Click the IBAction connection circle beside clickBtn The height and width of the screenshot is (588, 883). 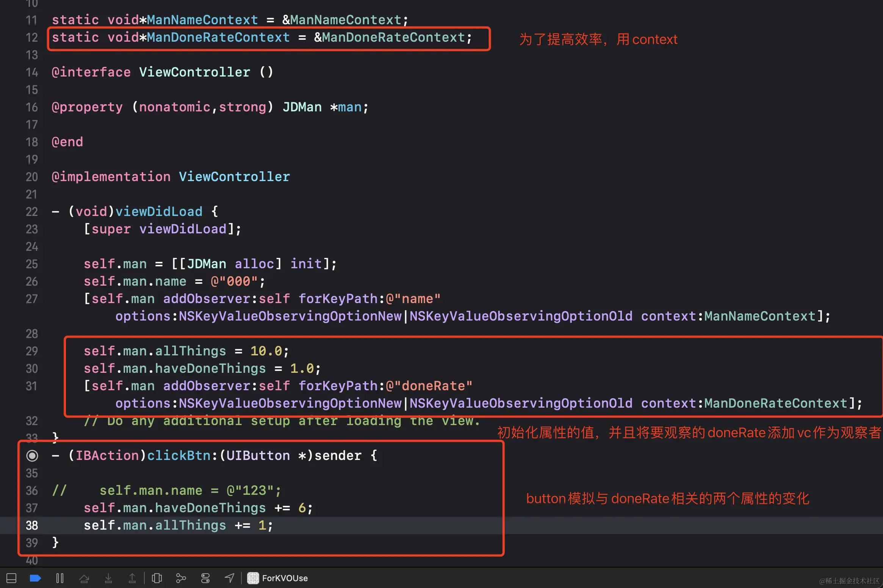pos(32,455)
